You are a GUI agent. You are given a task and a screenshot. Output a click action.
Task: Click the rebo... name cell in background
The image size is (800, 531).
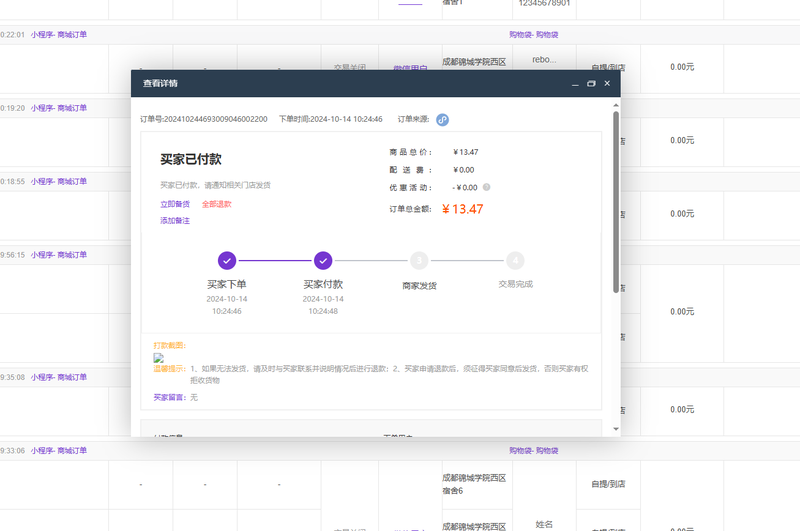(544, 60)
